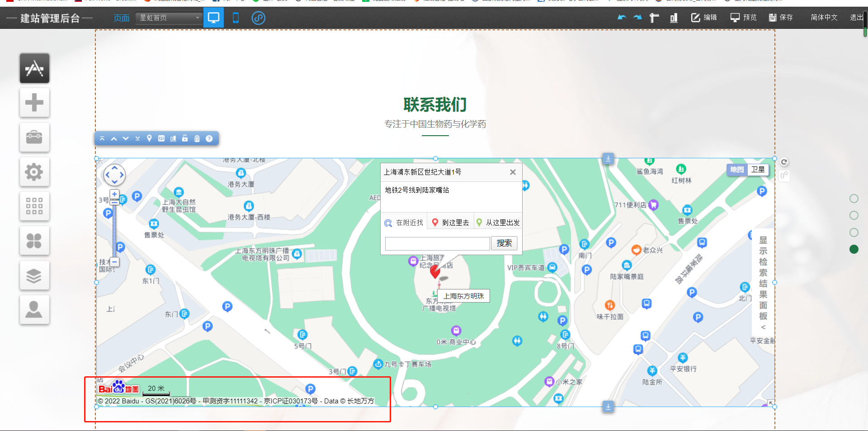Zoom in using the map zoom slider plus
Image resolution: width=868 pixels, height=431 pixels.
click(114, 194)
